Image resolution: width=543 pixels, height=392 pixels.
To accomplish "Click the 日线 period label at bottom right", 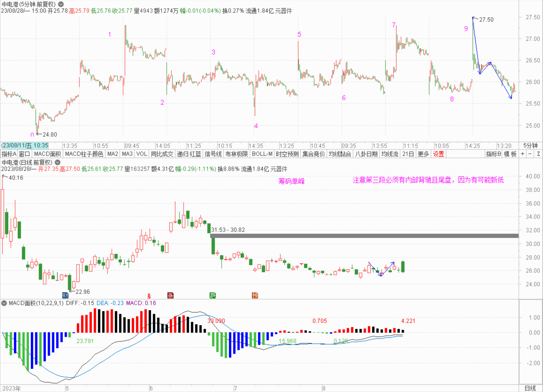I will pyautogui.click(x=530, y=388).
